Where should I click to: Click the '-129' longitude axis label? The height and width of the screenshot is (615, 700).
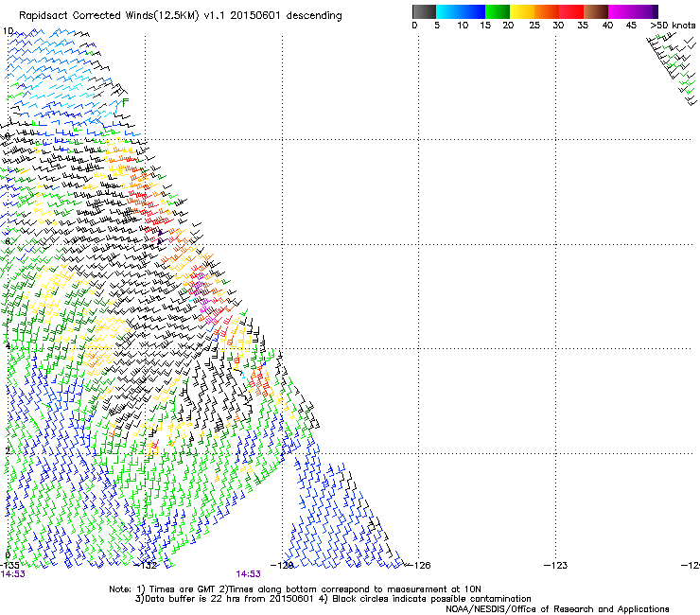tap(283, 565)
